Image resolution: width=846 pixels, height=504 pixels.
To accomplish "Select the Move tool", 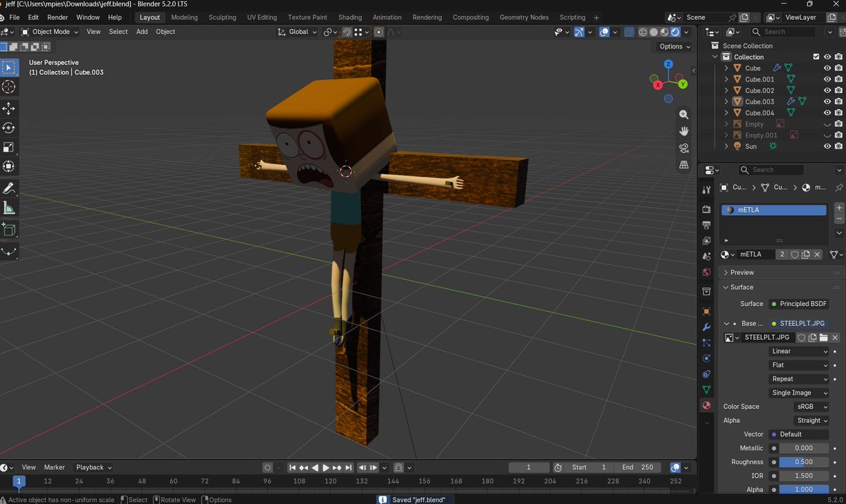I will click(9, 109).
